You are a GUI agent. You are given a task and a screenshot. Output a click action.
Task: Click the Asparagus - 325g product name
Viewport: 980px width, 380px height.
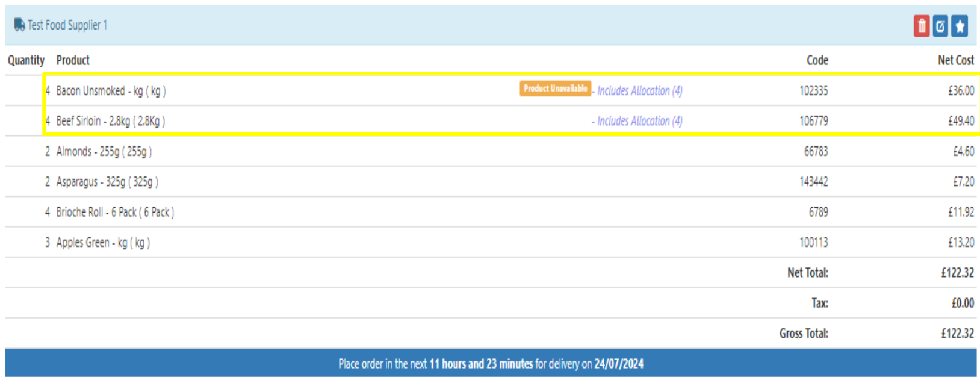[x=107, y=182]
